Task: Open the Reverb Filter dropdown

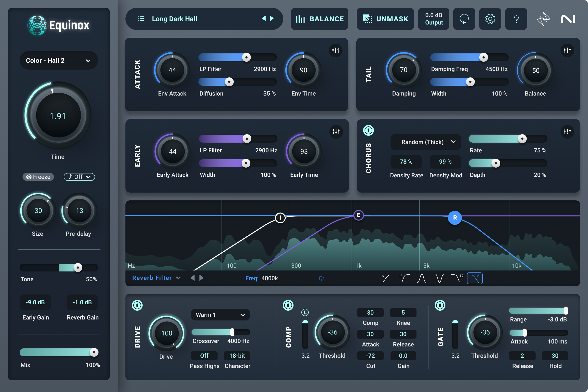Action: [x=156, y=278]
